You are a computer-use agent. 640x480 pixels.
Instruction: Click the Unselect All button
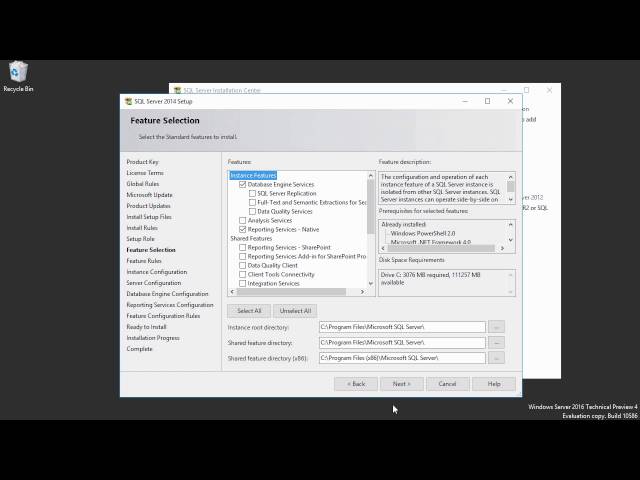pyautogui.click(x=295, y=311)
